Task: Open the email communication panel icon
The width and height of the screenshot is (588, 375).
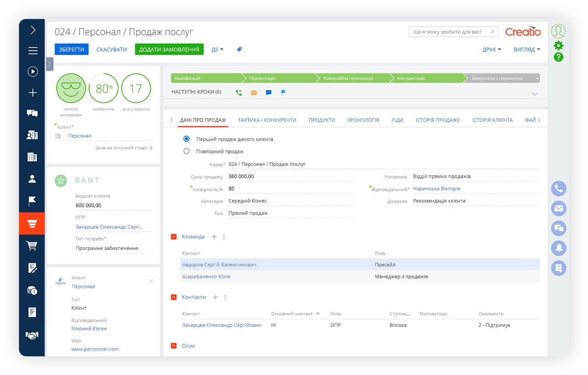Action: coord(559,208)
